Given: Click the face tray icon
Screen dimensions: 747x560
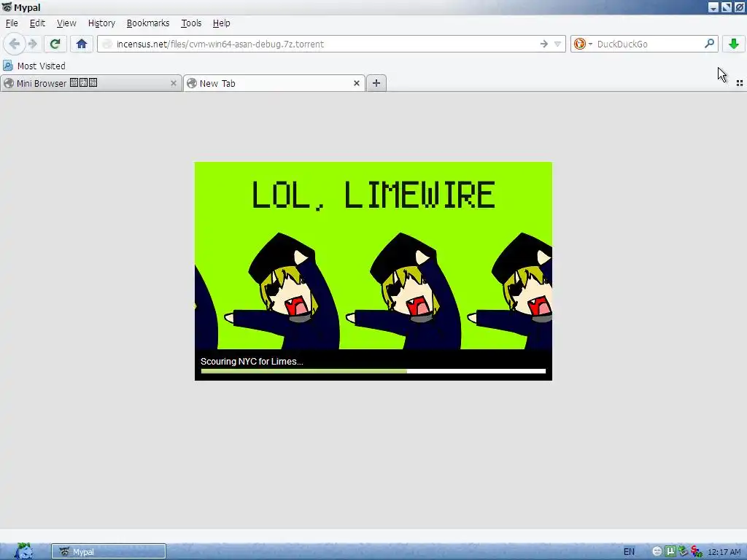Looking at the screenshot, I should pyautogui.click(x=657, y=551).
